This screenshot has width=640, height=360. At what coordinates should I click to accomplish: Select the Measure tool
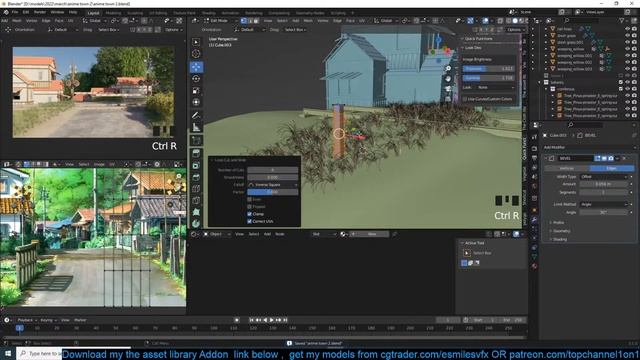coord(196,127)
